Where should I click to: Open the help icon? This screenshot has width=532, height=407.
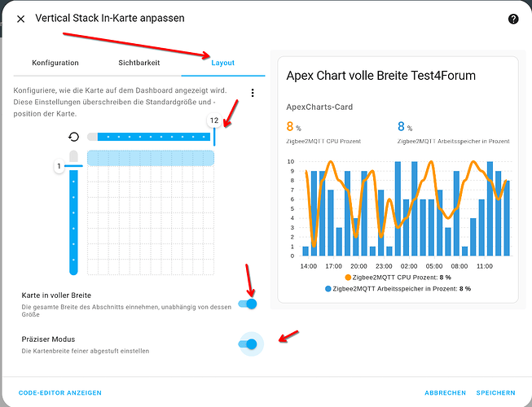pyautogui.click(x=513, y=19)
